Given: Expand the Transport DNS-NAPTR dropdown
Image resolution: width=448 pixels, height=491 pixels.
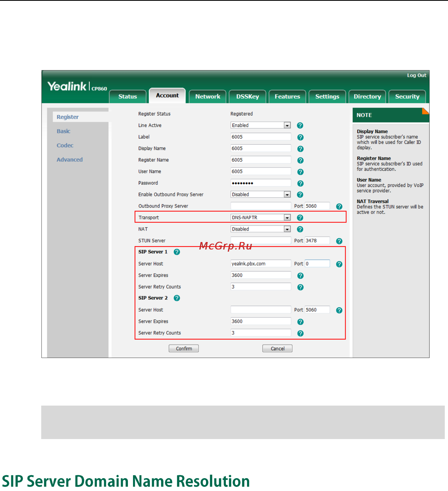Looking at the screenshot, I should tap(287, 218).
